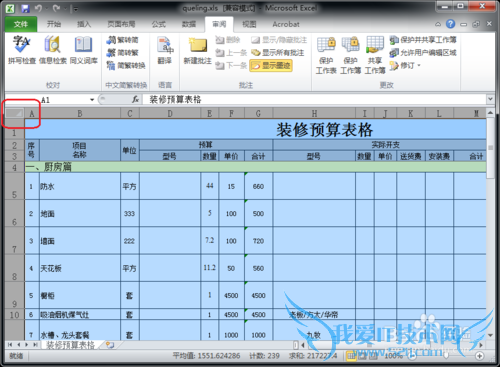Expand the formula bar
Viewport: 500px width, 367px height.
click(490, 99)
